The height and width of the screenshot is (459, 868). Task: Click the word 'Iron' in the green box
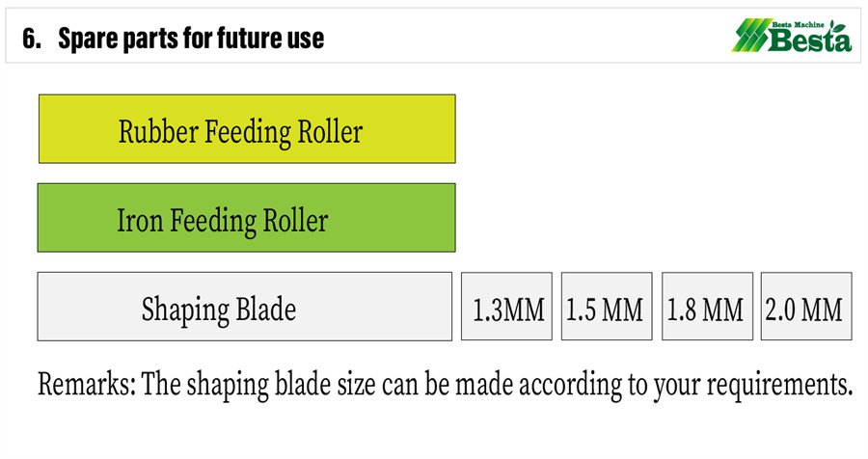[x=140, y=220]
